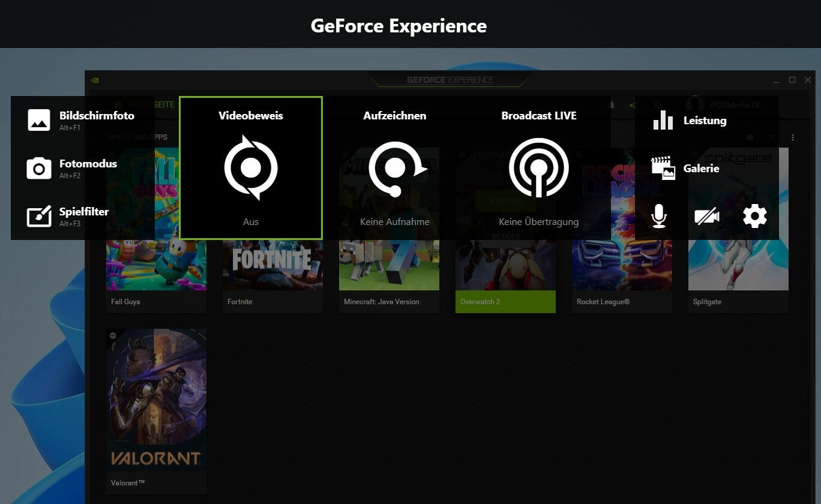
Task: Close the GeForce Experience window
Action: pyautogui.click(x=807, y=80)
